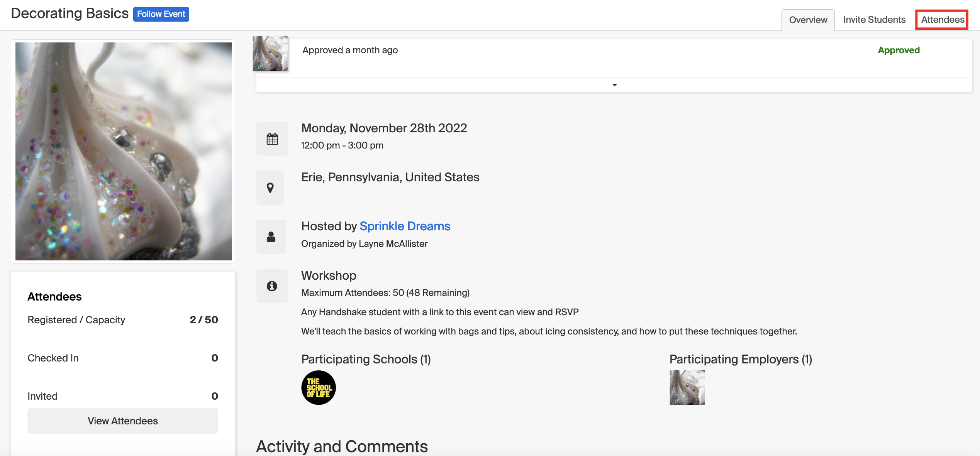Screen dimensions: 980x456
Task: Click the event description about icing consistency
Action: click(x=549, y=331)
